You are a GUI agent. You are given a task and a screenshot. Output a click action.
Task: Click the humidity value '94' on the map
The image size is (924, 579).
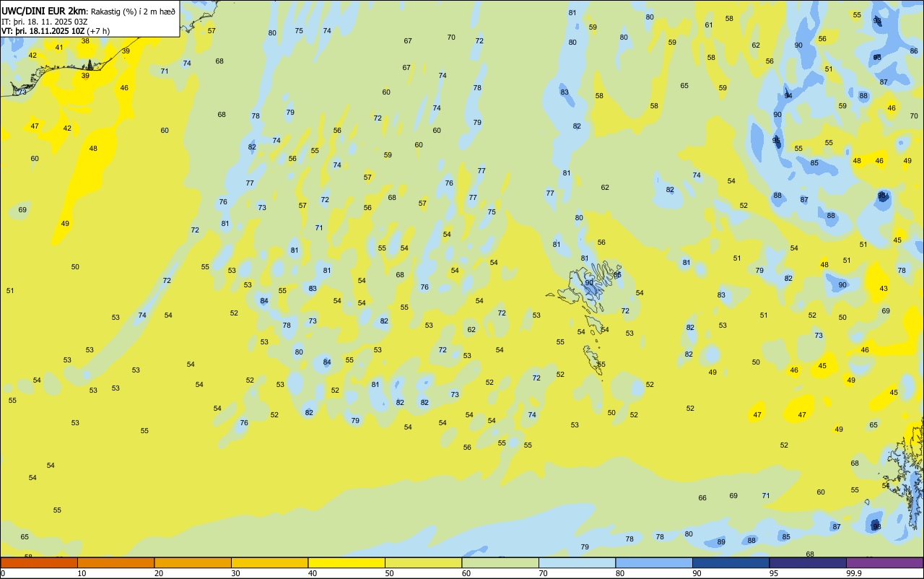tap(788, 96)
